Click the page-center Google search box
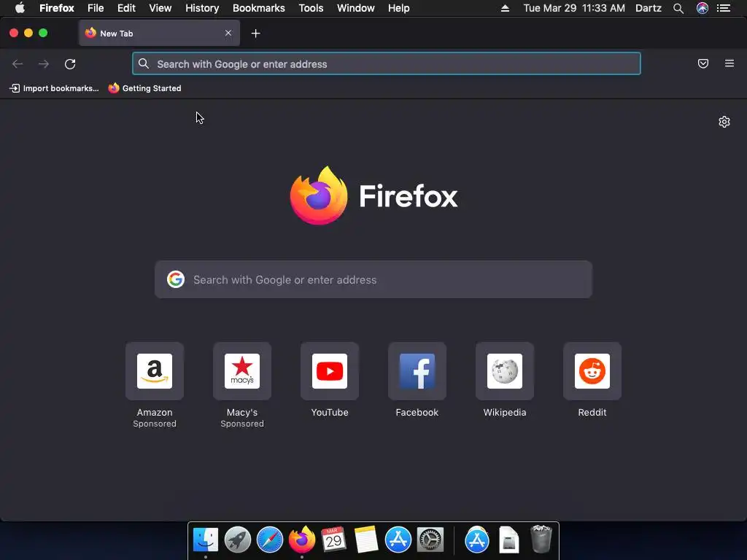Screen dimensions: 747x560 pyautogui.click(x=373, y=279)
